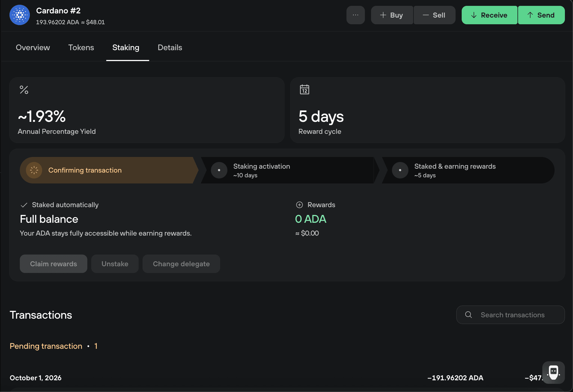Click the dot icon beside Staking activation
The height and width of the screenshot is (392, 573).
click(219, 170)
